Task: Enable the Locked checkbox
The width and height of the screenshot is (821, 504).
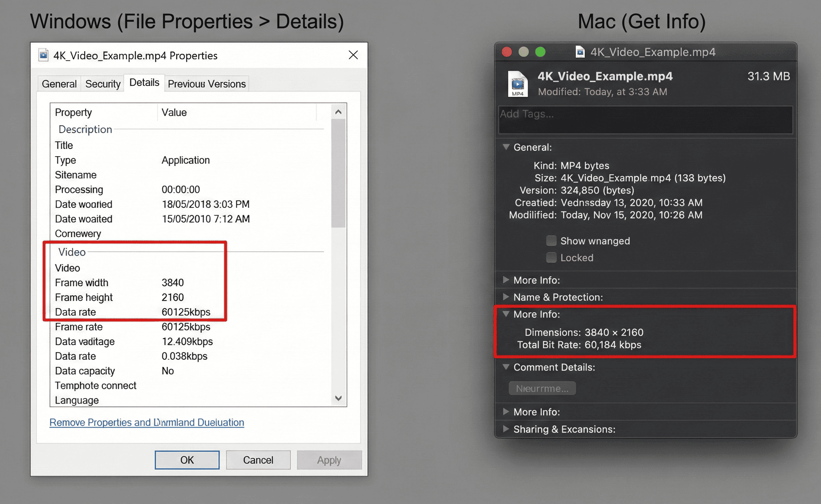Action: coord(551,257)
